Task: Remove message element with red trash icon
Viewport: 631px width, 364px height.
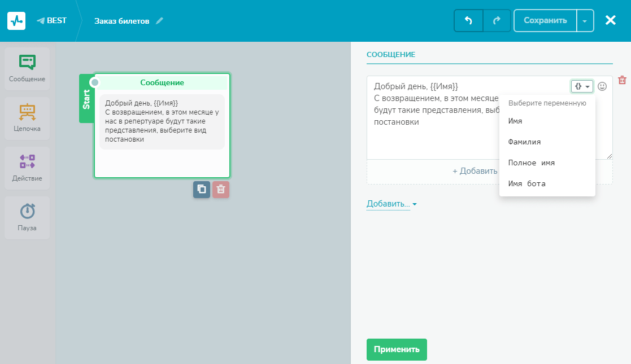Action: (x=622, y=80)
